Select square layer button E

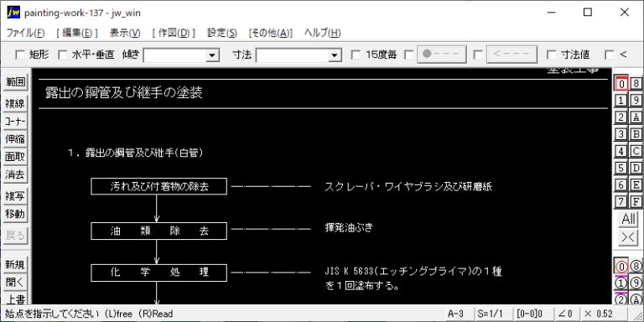pyautogui.click(x=636, y=184)
